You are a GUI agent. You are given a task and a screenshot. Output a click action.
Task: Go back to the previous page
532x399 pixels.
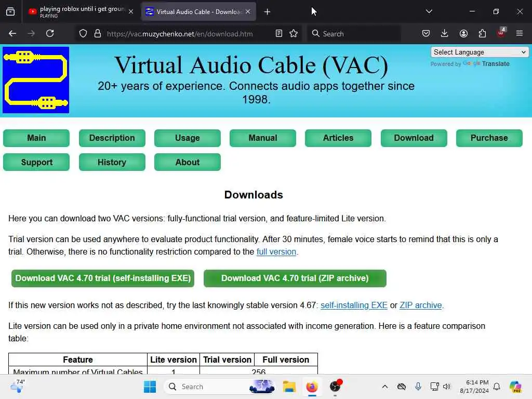coord(12,33)
